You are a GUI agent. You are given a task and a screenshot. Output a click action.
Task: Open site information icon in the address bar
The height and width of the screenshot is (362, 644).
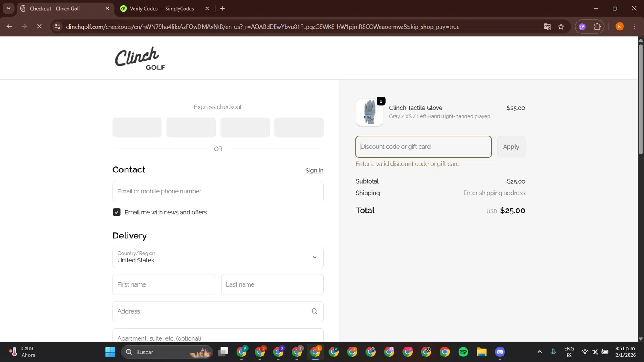[x=57, y=27]
